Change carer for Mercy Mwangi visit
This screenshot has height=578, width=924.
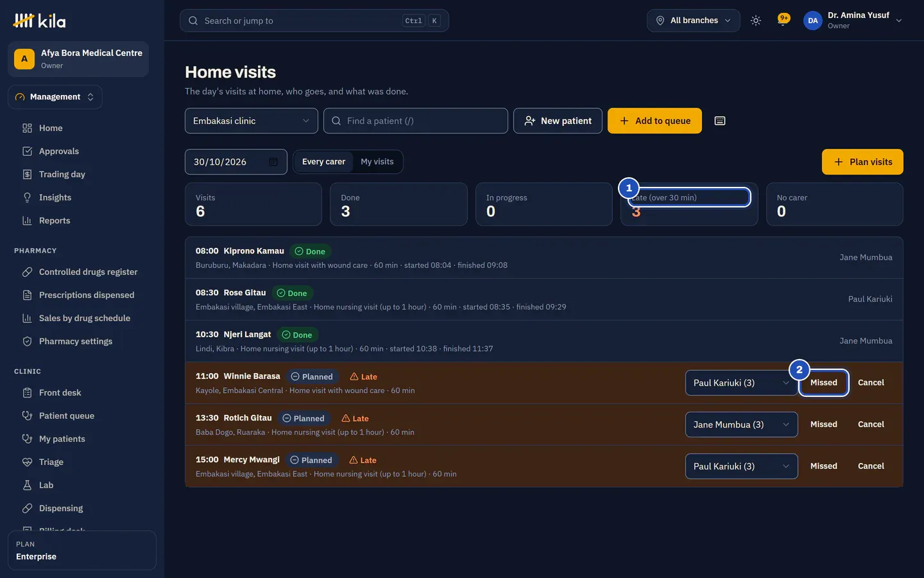(x=742, y=466)
